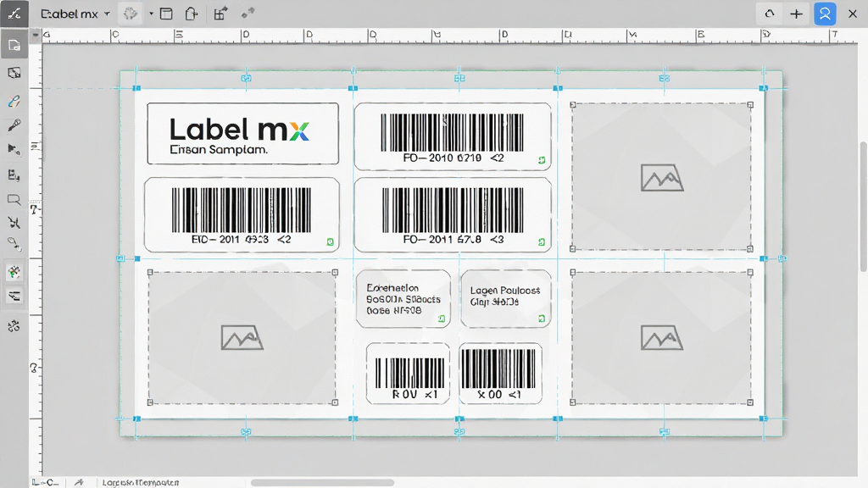Click the gear-like icon beside Label mx title

pyautogui.click(x=131, y=14)
